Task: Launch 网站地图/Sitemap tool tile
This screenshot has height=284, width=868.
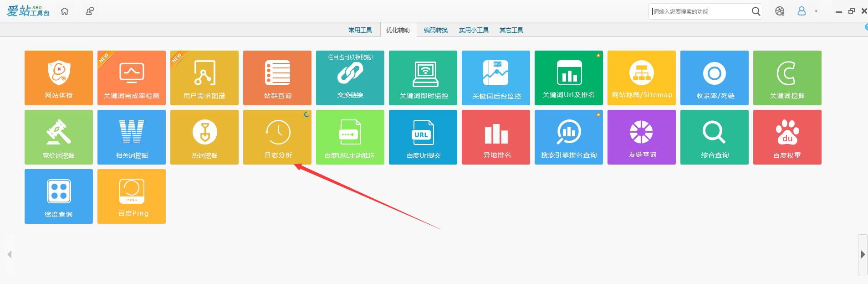Action: click(x=642, y=78)
